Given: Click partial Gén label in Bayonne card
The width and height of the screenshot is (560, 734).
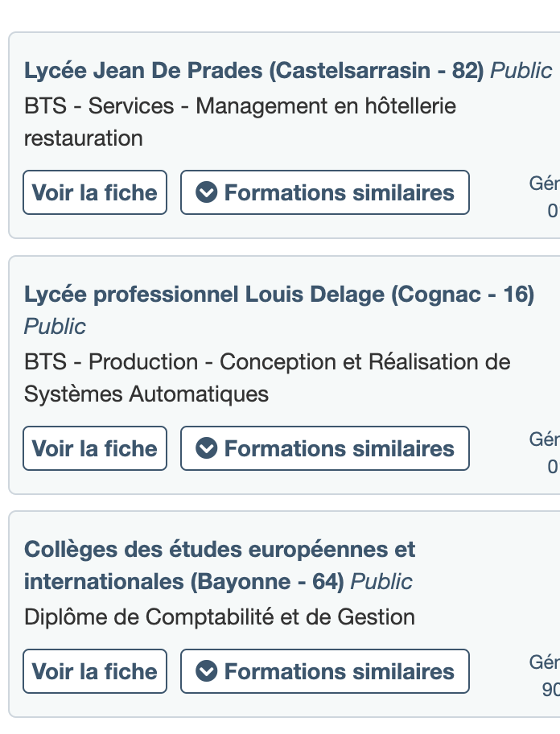Looking at the screenshot, I should (x=545, y=662).
